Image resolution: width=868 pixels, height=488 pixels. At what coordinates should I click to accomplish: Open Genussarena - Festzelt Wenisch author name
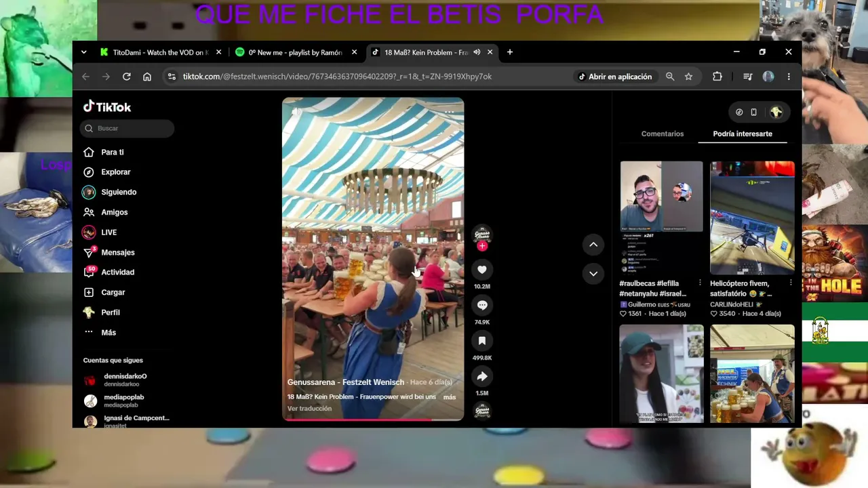click(345, 382)
